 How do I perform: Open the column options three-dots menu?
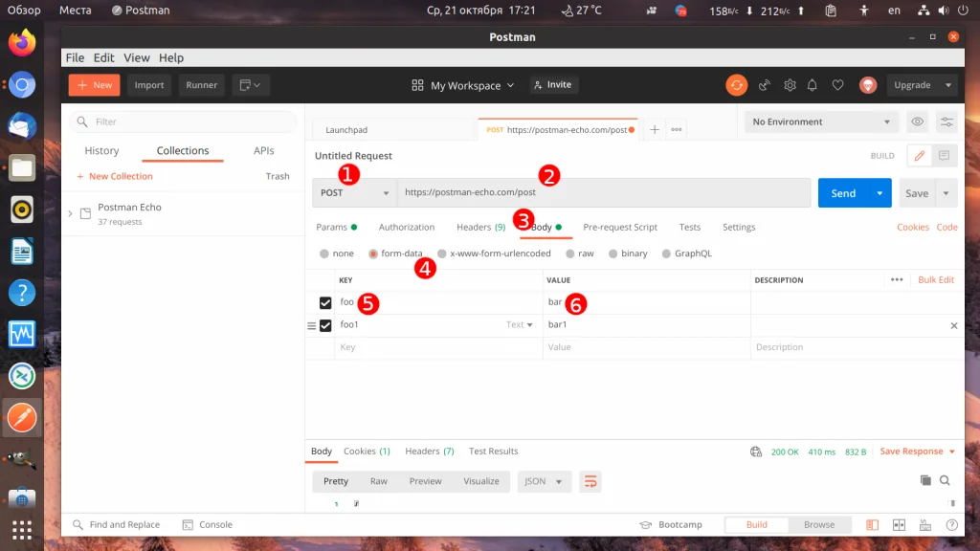click(897, 280)
